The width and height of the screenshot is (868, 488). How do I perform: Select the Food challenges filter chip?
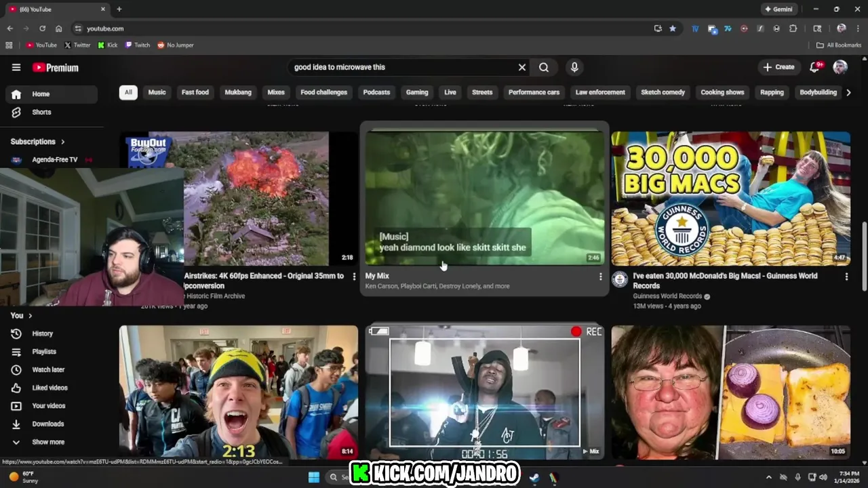click(323, 92)
